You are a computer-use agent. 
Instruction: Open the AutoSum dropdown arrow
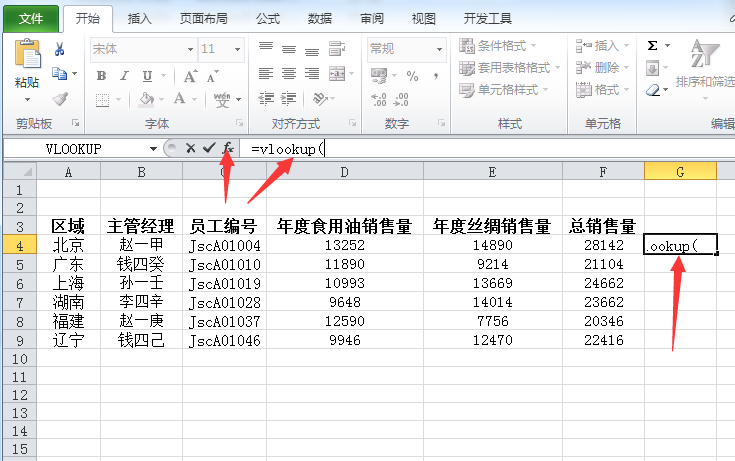668,45
